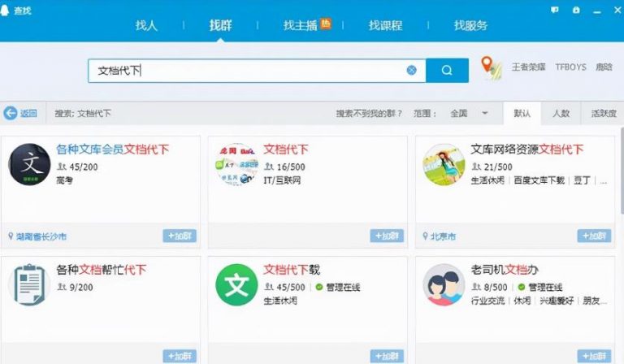Join the 各种文库会员文档代下 group via +加群
Image resolution: width=624 pixels, height=364 pixels.
pyautogui.click(x=180, y=236)
